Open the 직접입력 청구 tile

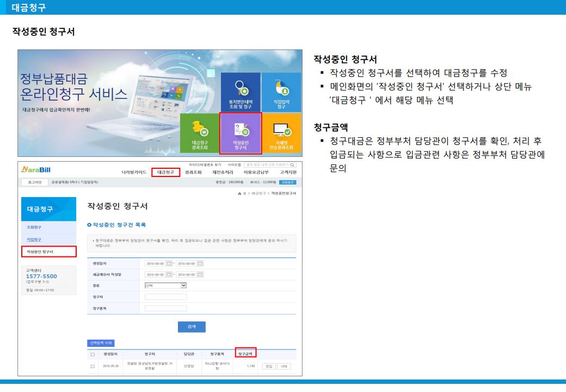click(x=281, y=93)
